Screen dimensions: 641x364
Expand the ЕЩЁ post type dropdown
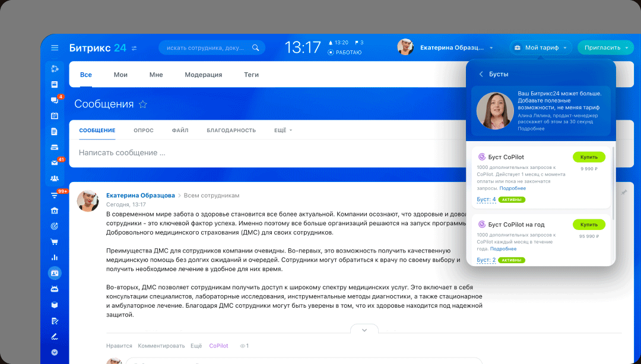pyautogui.click(x=283, y=130)
